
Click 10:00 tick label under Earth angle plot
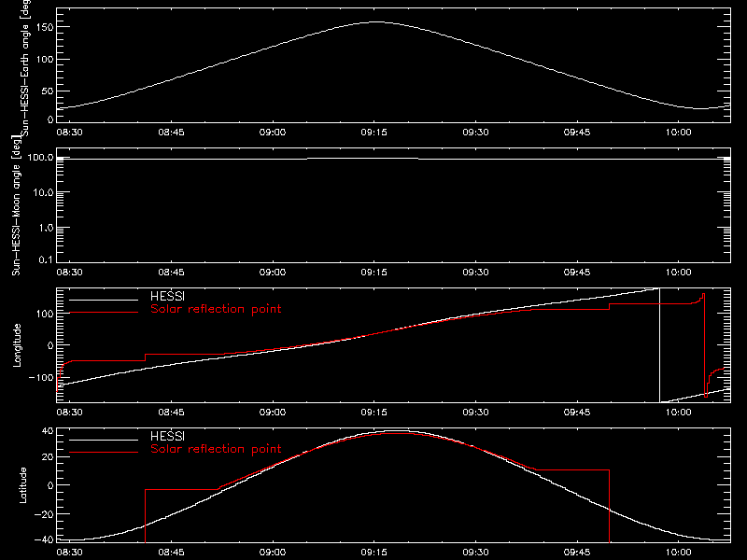coord(679,132)
